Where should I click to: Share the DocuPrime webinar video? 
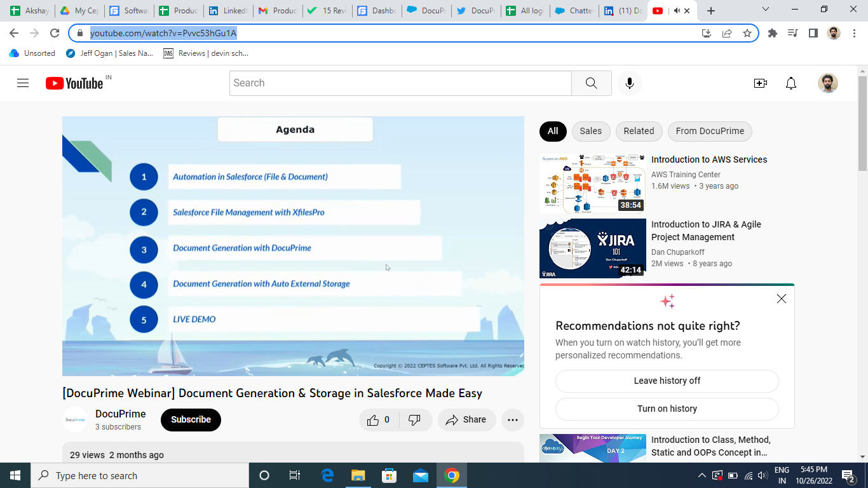(466, 420)
